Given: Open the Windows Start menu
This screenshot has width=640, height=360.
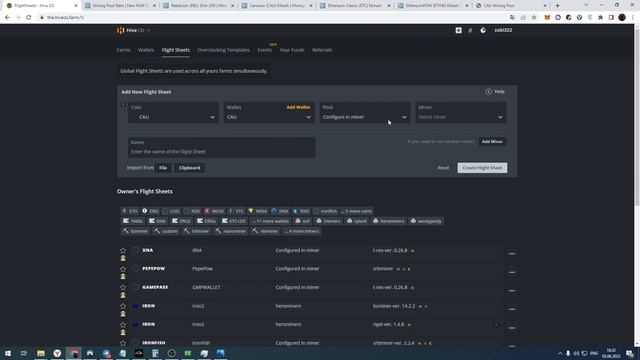Looking at the screenshot, I should click(8, 353).
